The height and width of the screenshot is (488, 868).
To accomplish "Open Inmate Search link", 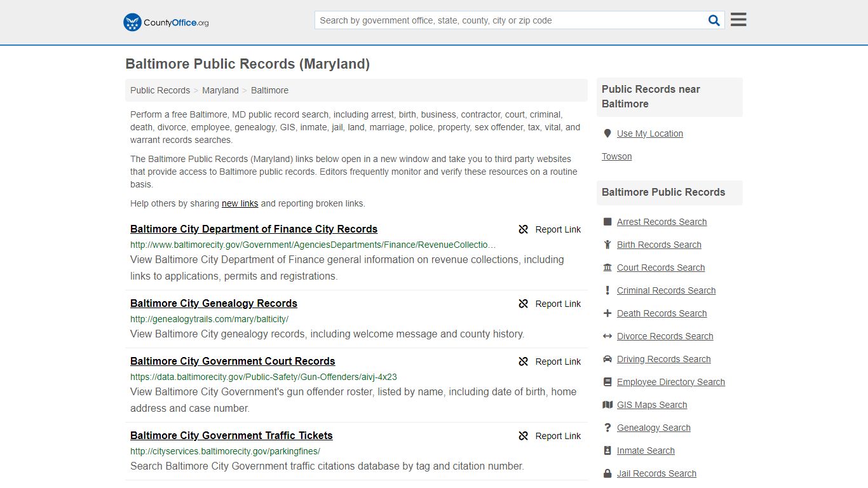I will pyautogui.click(x=646, y=451).
